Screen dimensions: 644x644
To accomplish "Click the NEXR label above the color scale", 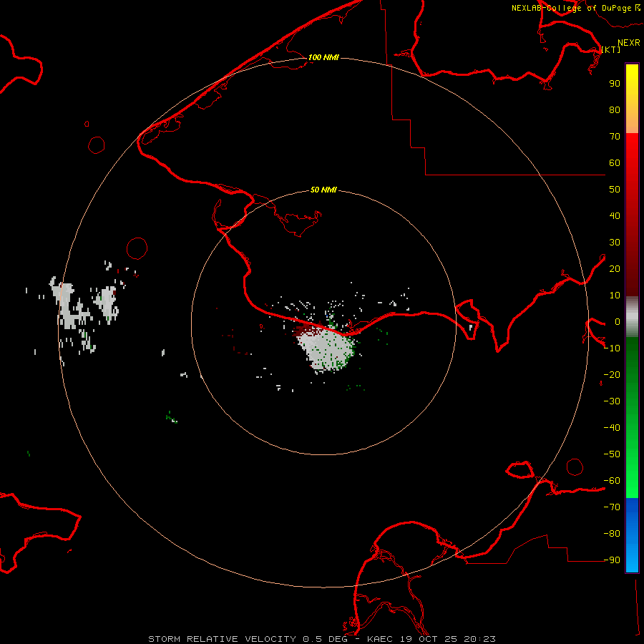I will pyautogui.click(x=628, y=43).
